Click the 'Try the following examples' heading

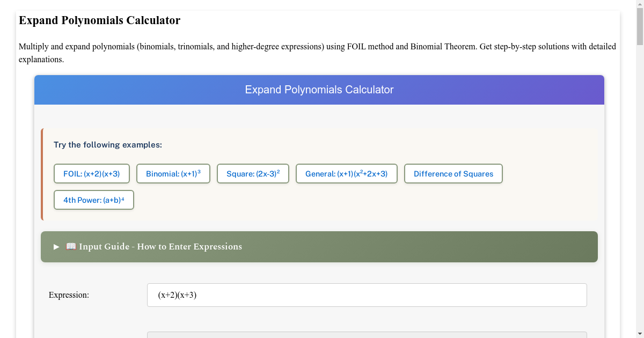click(108, 145)
